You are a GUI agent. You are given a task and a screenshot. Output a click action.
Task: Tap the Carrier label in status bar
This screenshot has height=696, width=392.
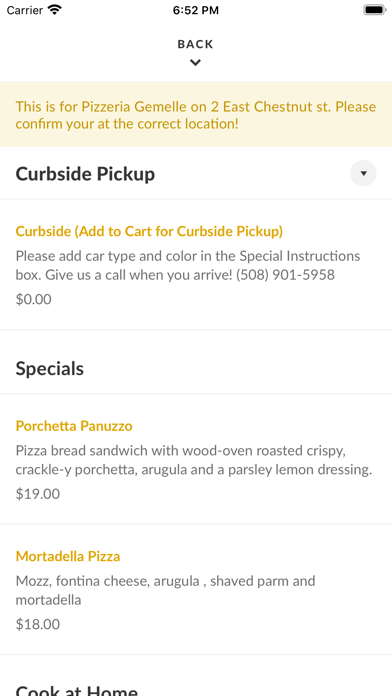click(25, 10)
